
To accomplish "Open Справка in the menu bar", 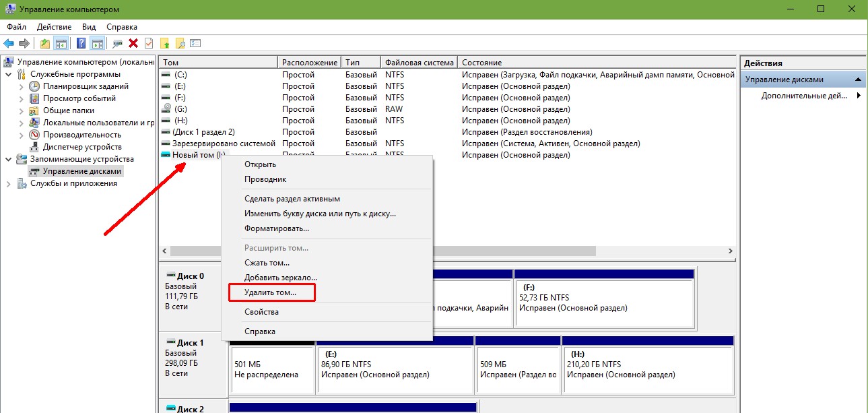I will click(x=121, y=27).
